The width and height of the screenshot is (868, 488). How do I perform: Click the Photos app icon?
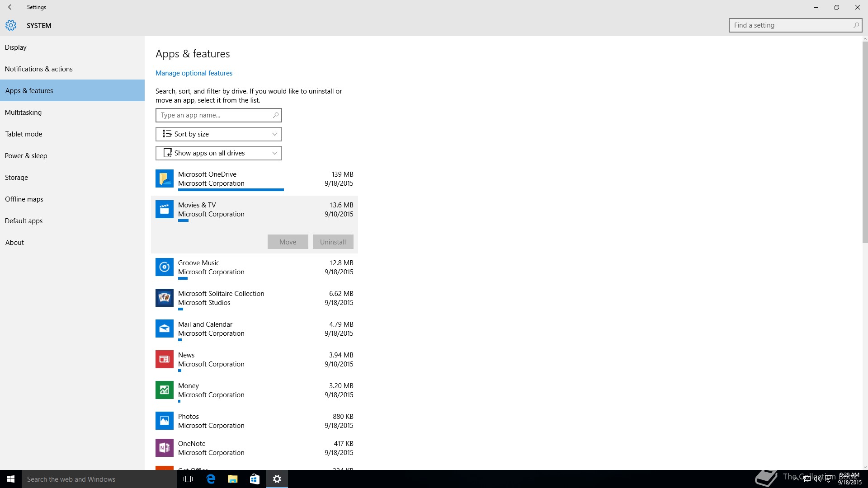click(x=165, y=421)
